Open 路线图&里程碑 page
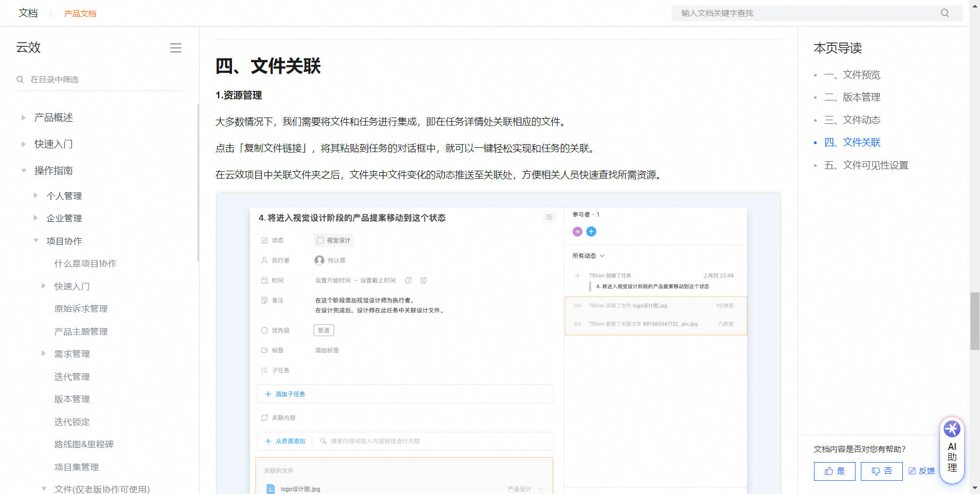 point(84,444)
